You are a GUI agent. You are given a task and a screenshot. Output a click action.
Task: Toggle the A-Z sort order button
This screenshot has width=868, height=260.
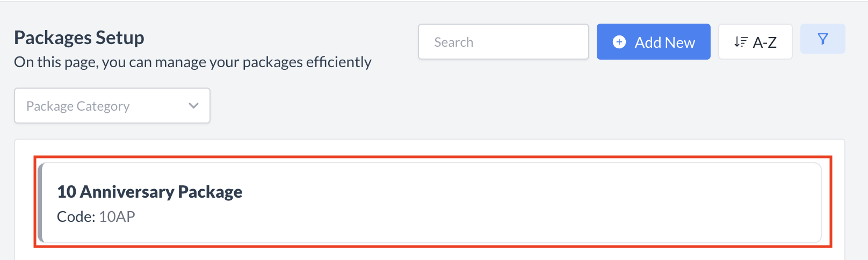[755, 42]
